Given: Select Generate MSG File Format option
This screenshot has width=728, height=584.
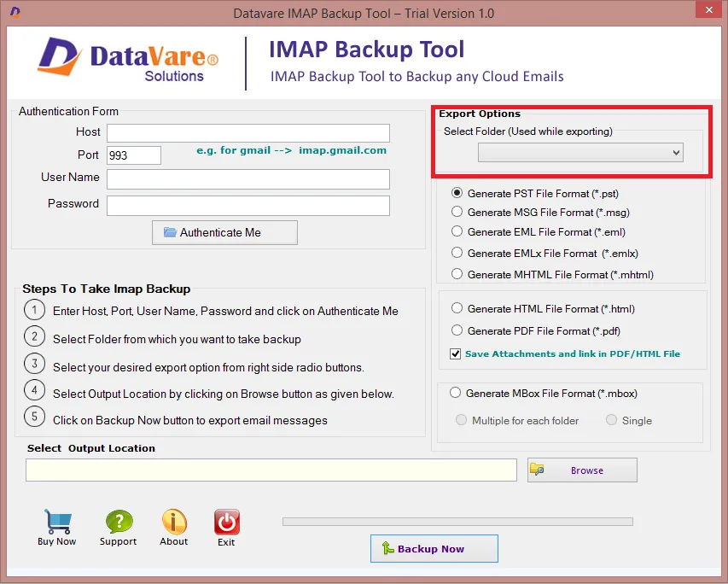Looking at the screenshot, I should (x=457, y=212).
